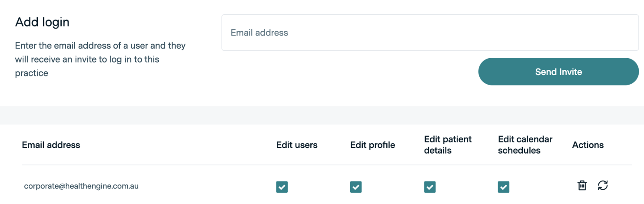Click the Edit users column header
644x204 pixels.
(x=297, y=145)
